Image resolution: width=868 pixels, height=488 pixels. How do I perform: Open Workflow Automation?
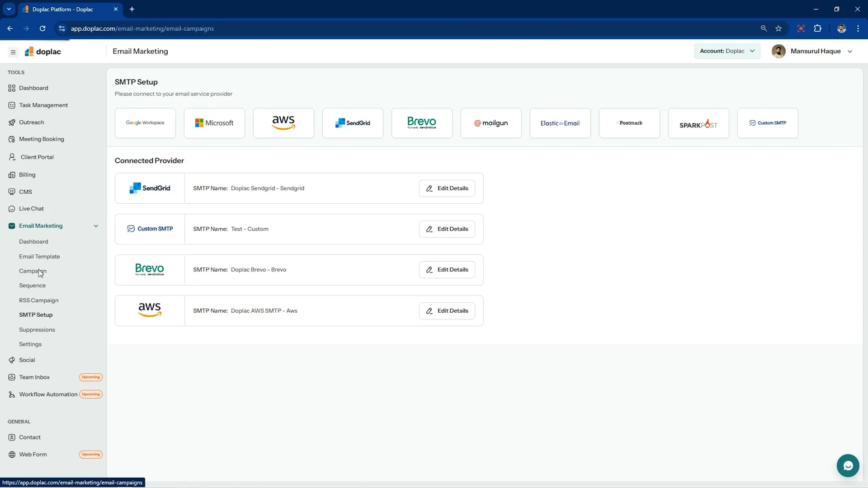(48, 394)
